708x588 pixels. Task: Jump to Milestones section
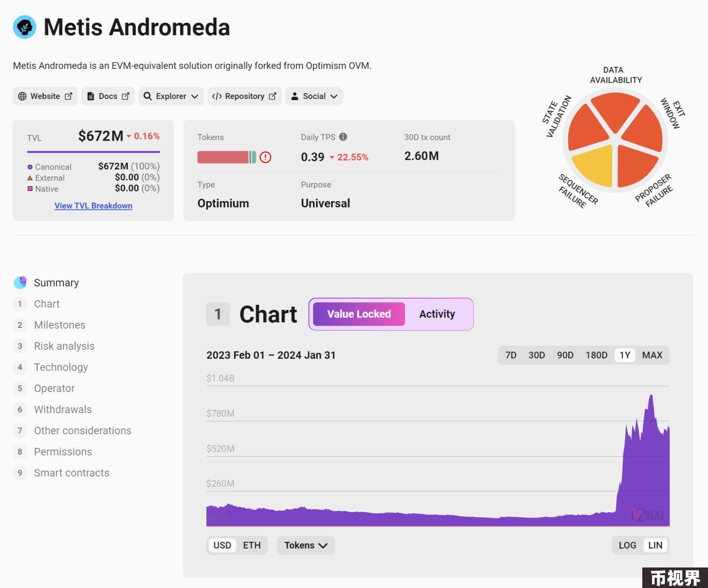point(60,325)
